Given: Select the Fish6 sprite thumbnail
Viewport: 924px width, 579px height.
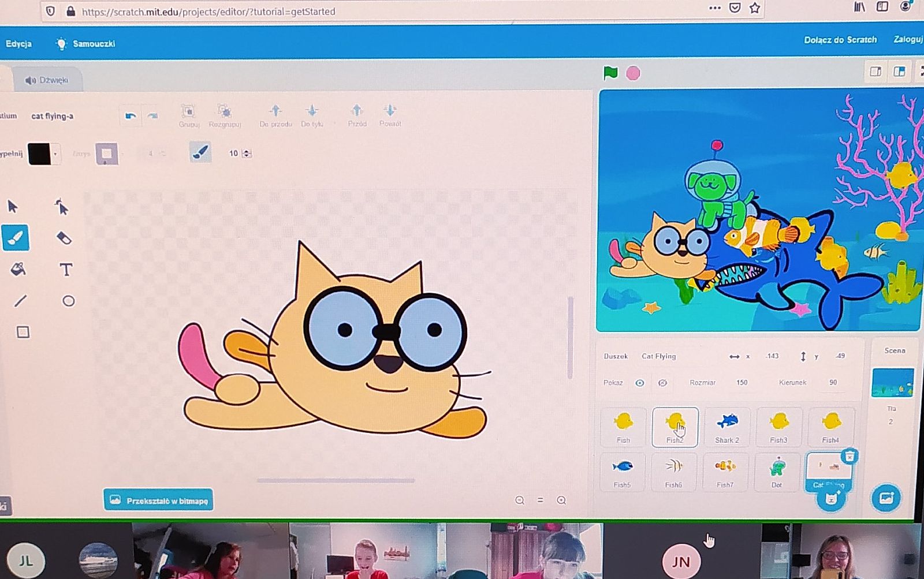Looking at the screenshot, I should (x=673, y=472).
